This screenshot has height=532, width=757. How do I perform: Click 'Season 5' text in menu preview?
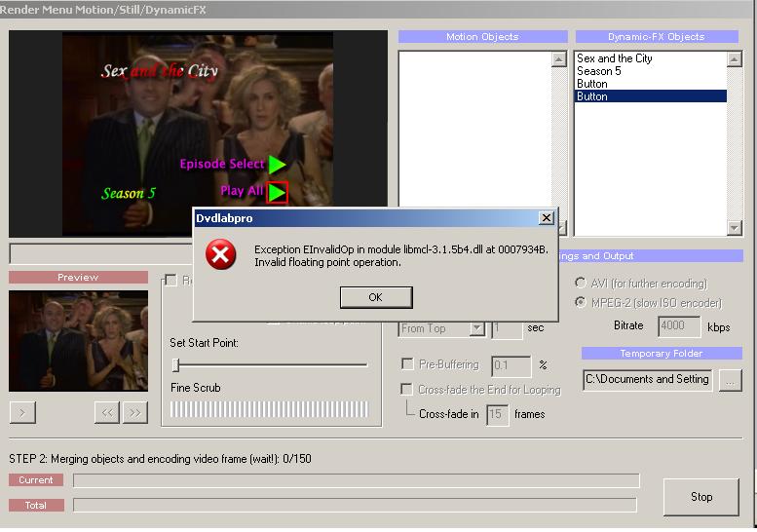129,194
